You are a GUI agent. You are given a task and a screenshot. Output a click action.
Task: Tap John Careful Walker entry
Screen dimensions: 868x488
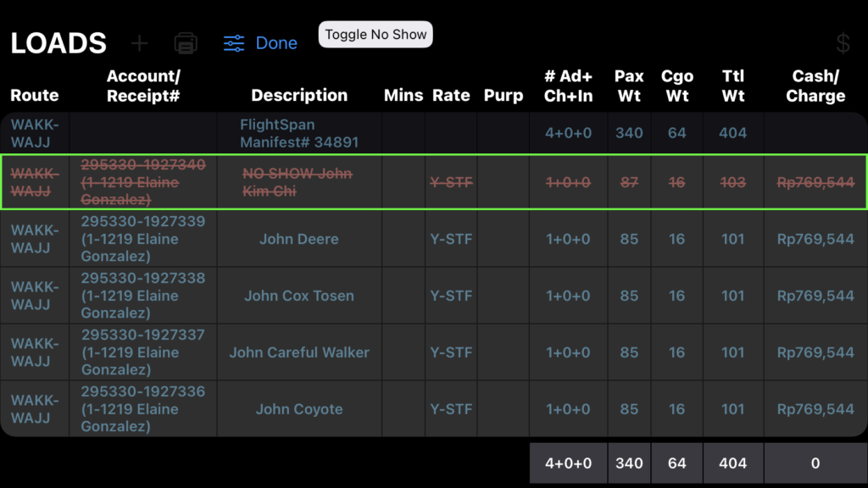click(x=298, y=352)
